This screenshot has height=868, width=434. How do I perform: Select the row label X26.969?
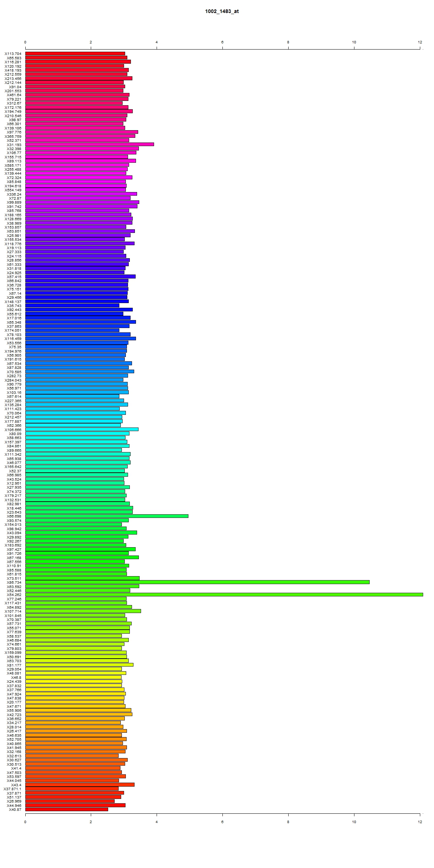point(14,801)
